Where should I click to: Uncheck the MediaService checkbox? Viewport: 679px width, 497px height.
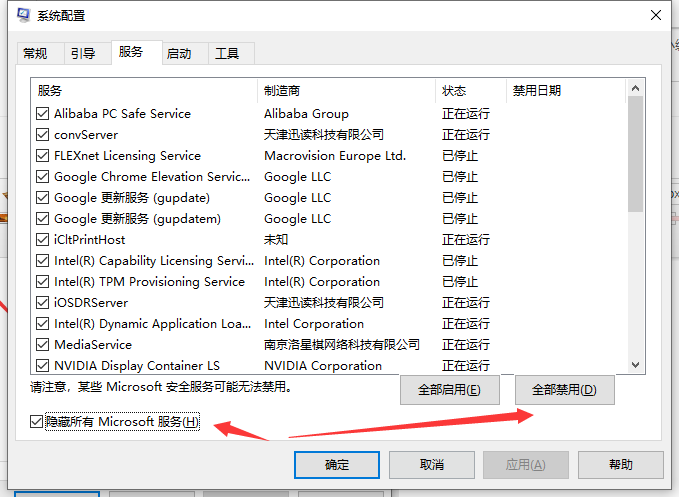point(43,345)
